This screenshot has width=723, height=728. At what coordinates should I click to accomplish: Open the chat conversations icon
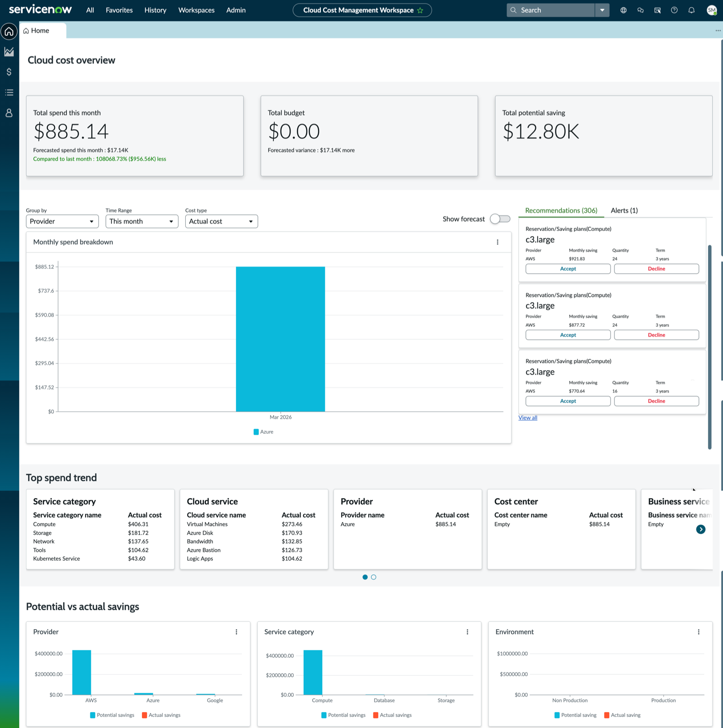point(640,10)
